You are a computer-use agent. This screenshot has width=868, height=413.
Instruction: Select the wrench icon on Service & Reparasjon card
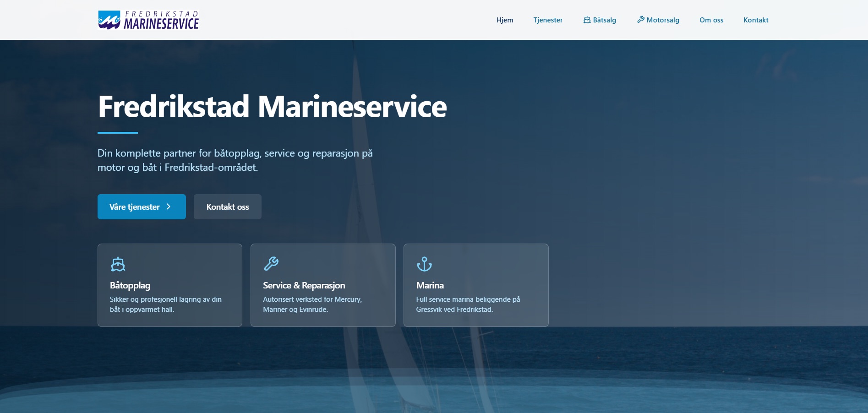point(271,263)
